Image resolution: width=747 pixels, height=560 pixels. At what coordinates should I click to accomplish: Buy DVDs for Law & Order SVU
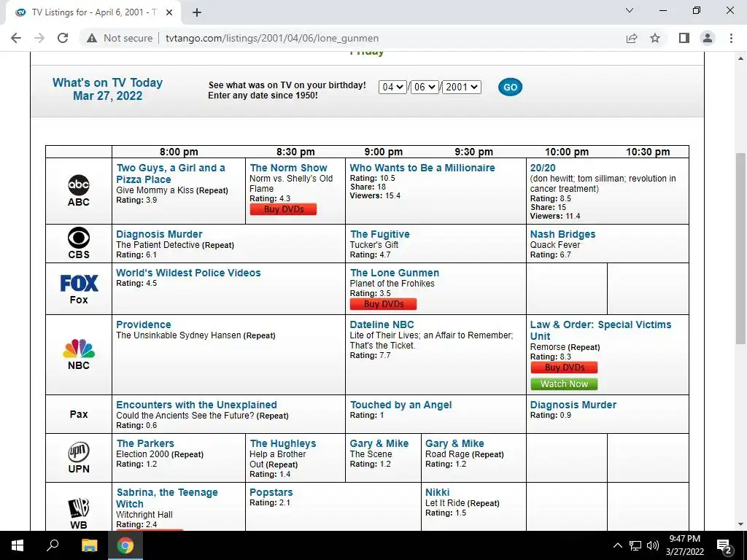pyautogui.click(x=564, y=367)
